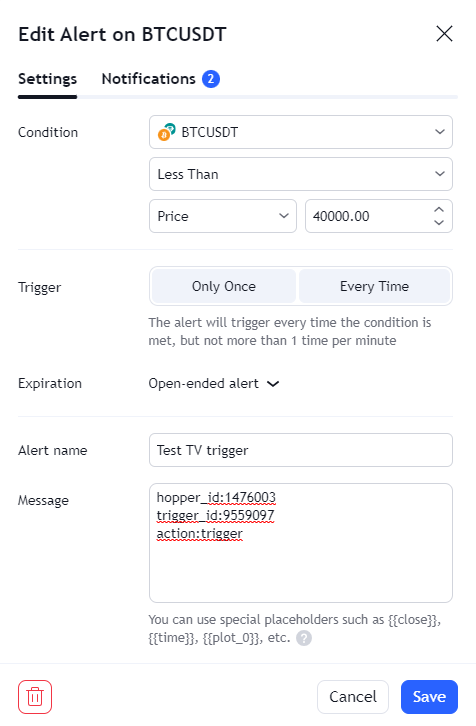Switch to the Settings tab
Screen dimensions: 476x726
coord(47,79)
